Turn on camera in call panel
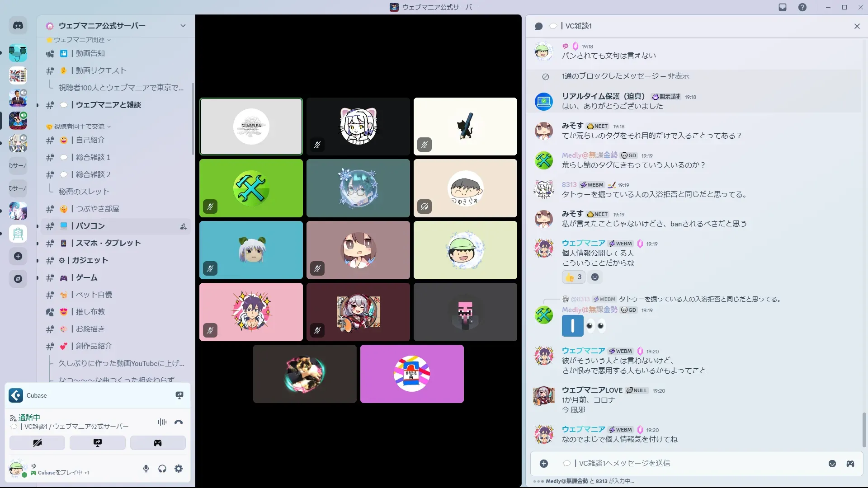Image resolution: width=868 pixels, height=488 pixels. pyautogui.click(x=37, y=443)
